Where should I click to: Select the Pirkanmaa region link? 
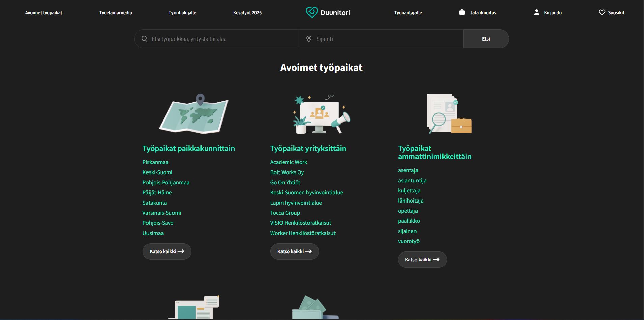155,162
